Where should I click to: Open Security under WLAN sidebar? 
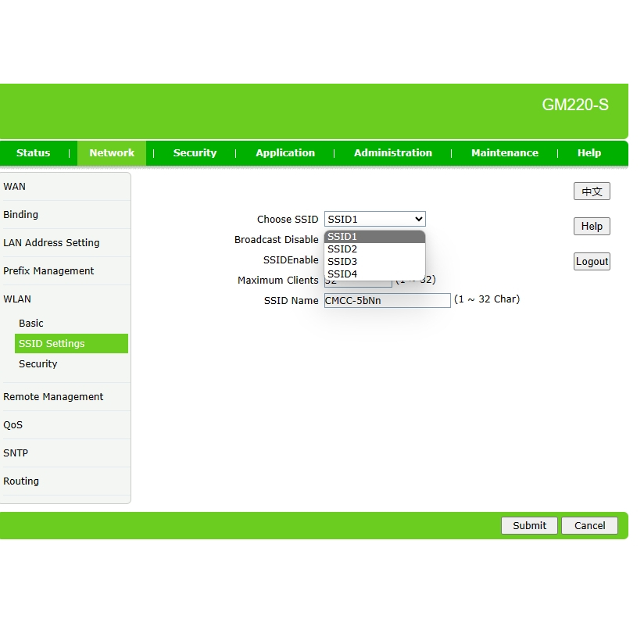[38, 364]
